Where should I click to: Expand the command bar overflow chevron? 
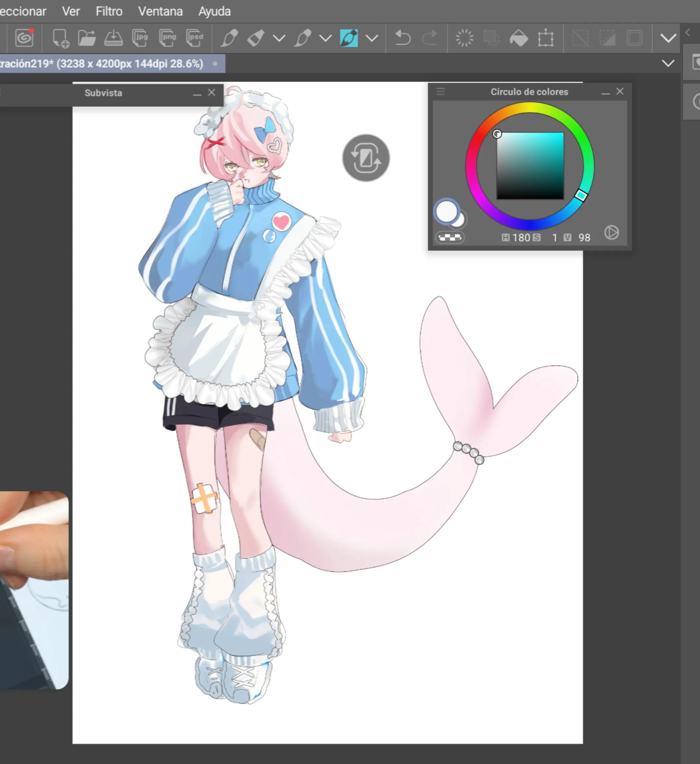[668, 38]
